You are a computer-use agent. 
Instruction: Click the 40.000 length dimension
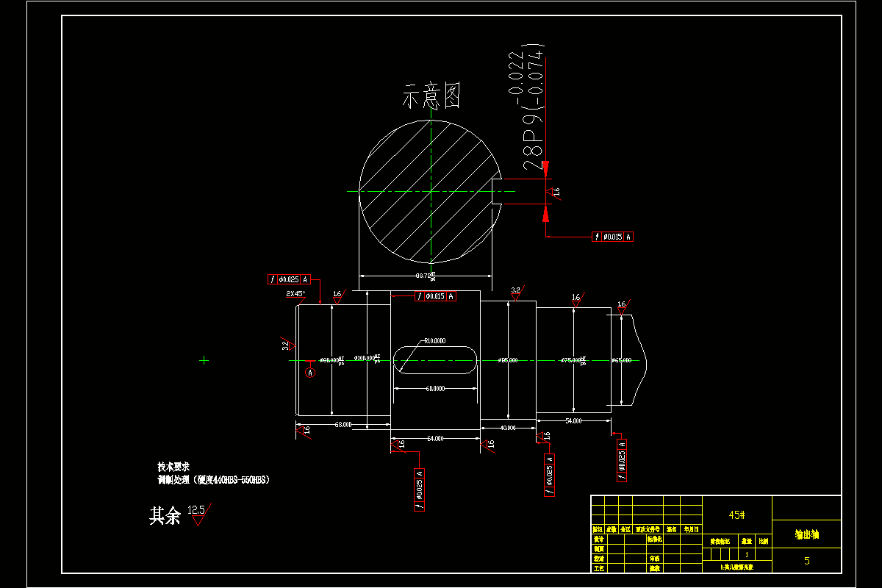508,427
